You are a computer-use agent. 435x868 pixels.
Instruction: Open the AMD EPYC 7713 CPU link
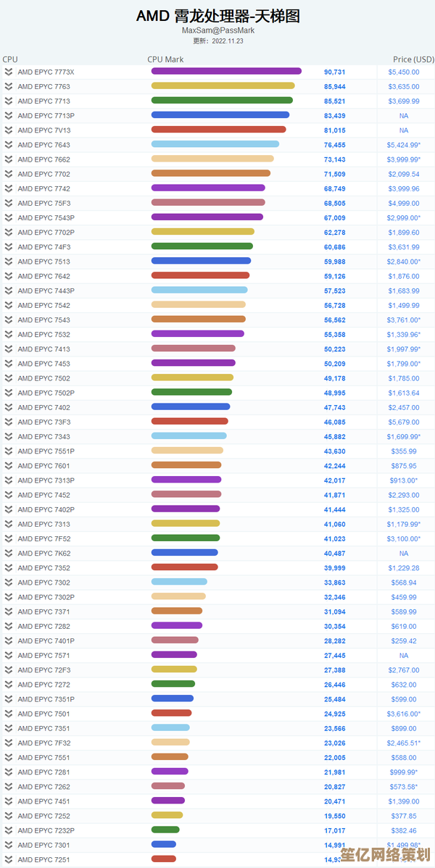tap(43, 101)
